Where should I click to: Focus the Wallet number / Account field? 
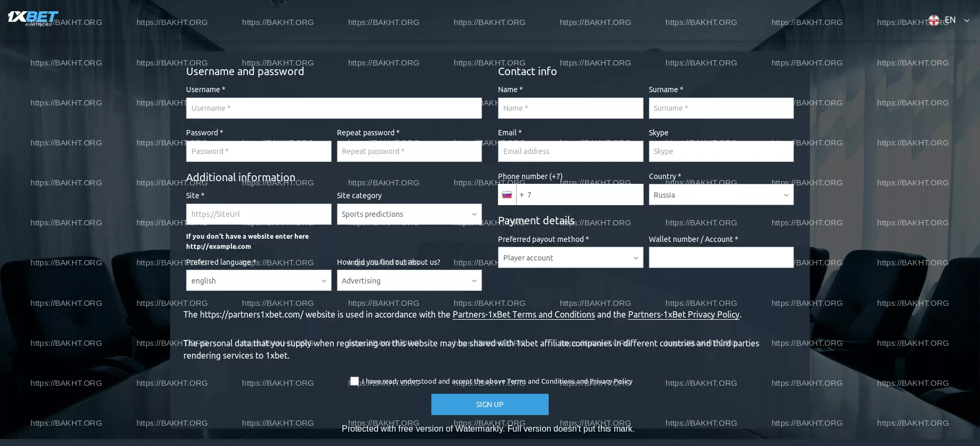[x=721, y=258]
